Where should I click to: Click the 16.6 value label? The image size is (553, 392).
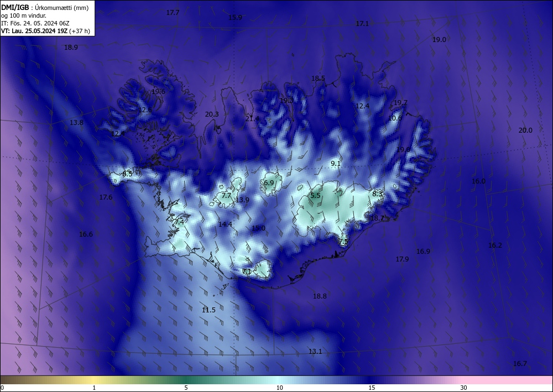point(86,234)
